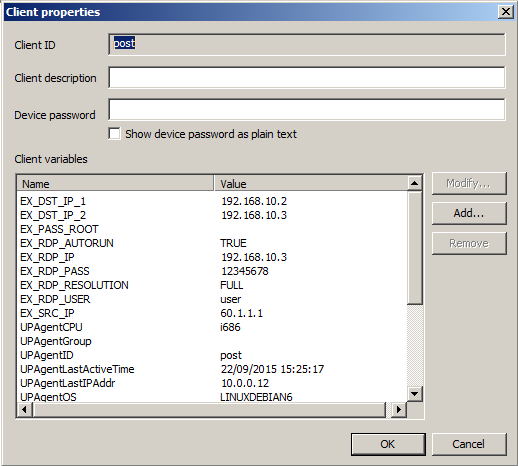518x466 pixels.
Task: Click the vertical scrollbar up arrow
Action: point(414,183)
